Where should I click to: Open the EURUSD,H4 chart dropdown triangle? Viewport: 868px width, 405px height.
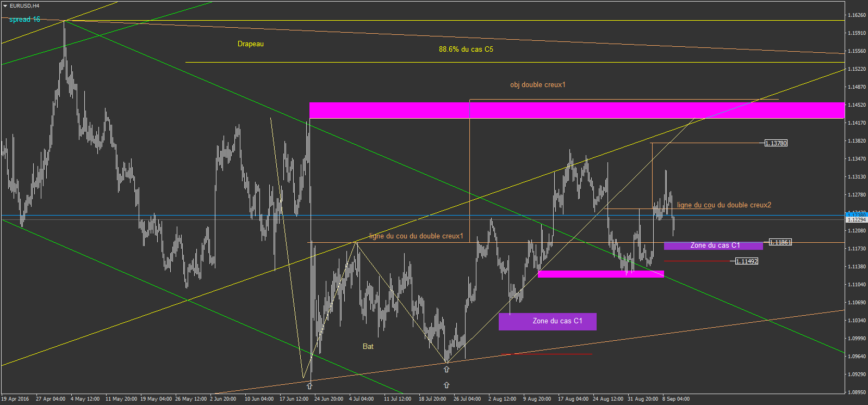[5, 5]
